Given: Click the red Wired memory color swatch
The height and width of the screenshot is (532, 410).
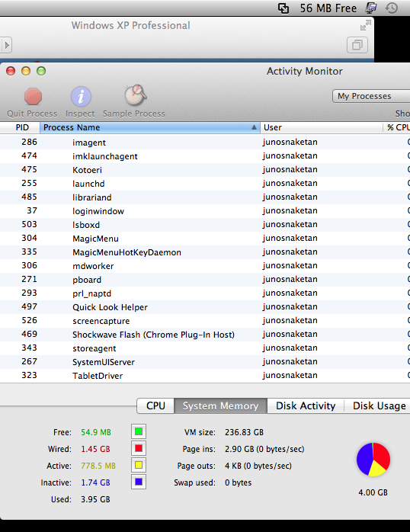Looking at the screenshot, I should pos(139,448).
